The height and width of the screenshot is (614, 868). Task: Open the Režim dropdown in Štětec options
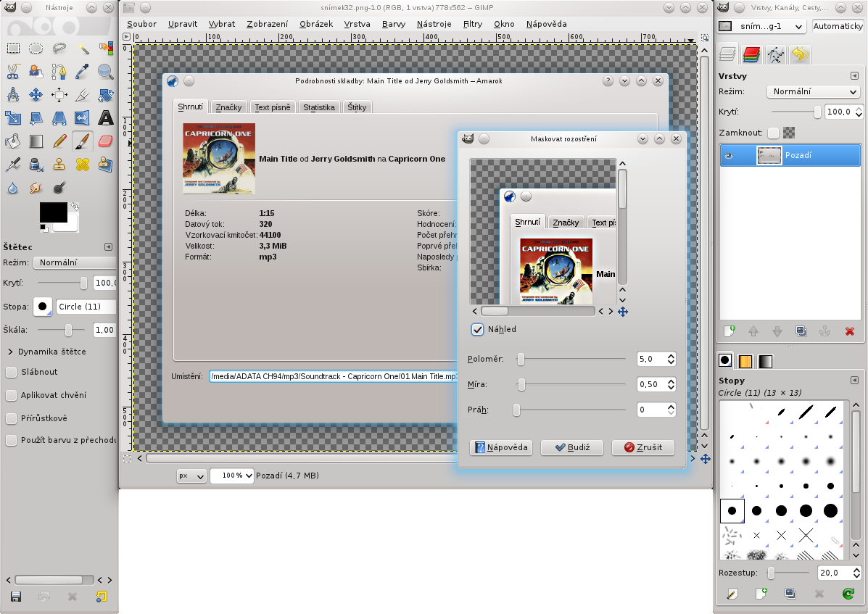tap(75, 262)
